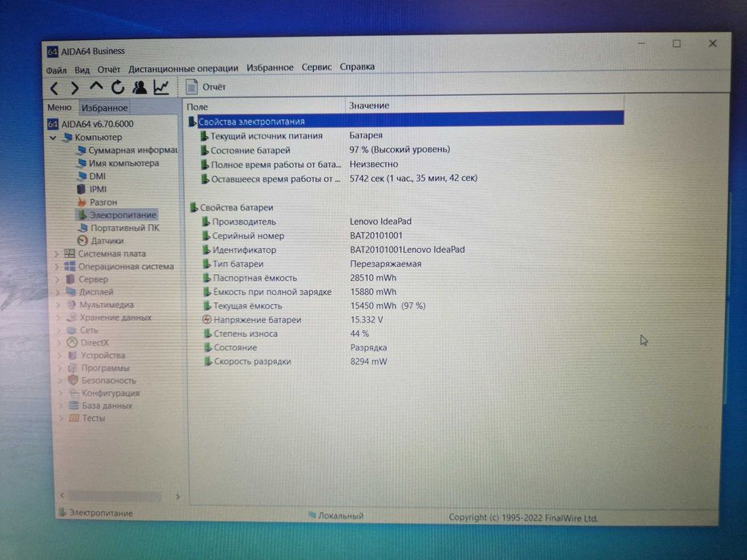Open the Вид menu
This screenshot has width=747, height=560.
(x=82, y=70)
